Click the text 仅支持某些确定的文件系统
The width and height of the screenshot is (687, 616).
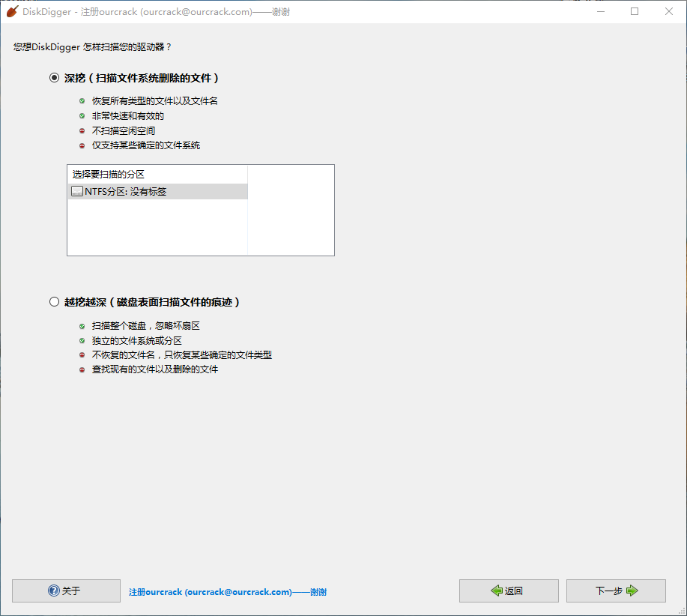pos(146,145)
